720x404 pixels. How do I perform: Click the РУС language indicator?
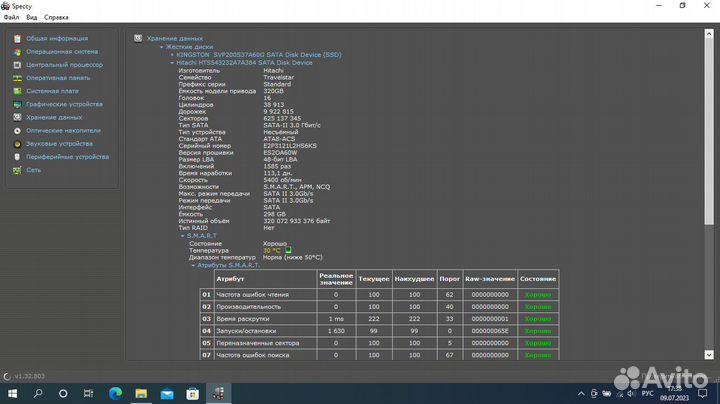click(647, 393)
